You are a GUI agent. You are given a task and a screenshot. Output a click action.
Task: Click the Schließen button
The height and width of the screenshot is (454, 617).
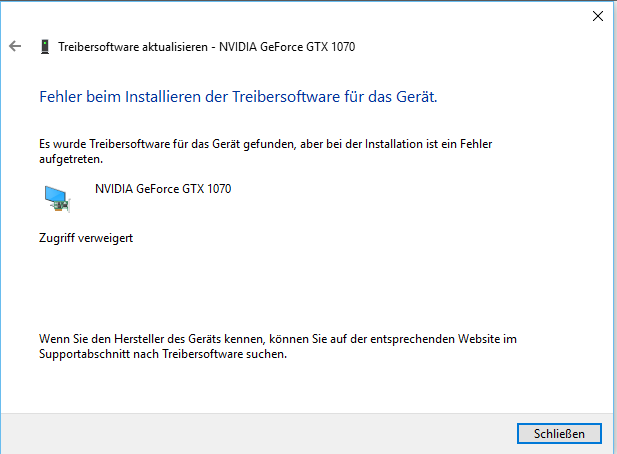coord(559,434)
